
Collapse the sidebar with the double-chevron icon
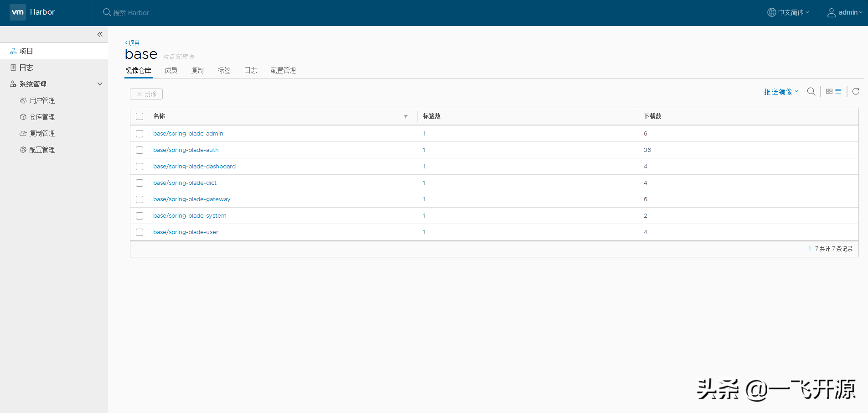point(100,34)
